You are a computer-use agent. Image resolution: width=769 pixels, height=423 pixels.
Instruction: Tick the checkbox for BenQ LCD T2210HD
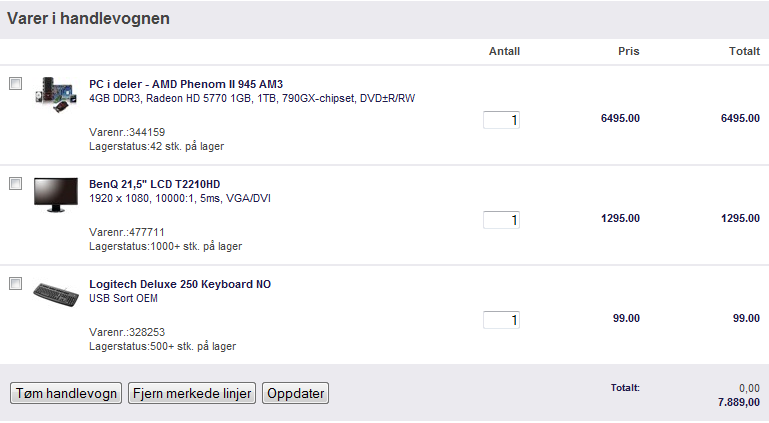16,183
